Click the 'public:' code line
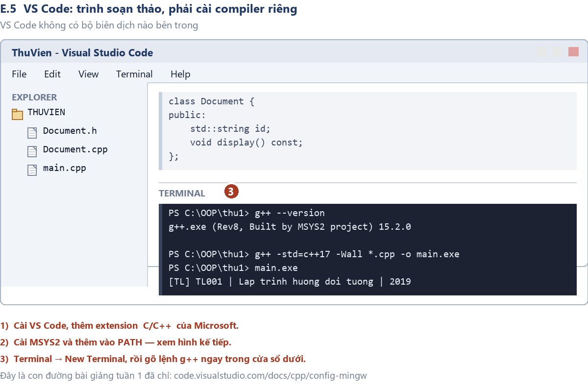Image resolution: width=588 pixels, height=389 pixels. click(187, 115)
